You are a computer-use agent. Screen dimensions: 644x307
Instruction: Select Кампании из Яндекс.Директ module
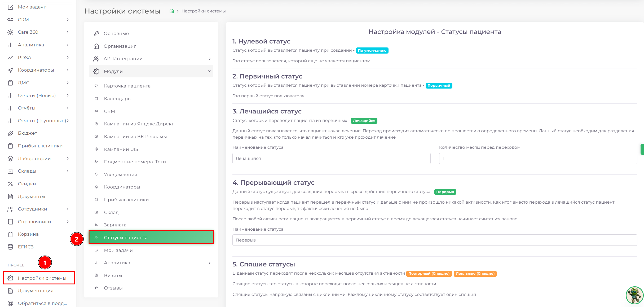point(151,124)
